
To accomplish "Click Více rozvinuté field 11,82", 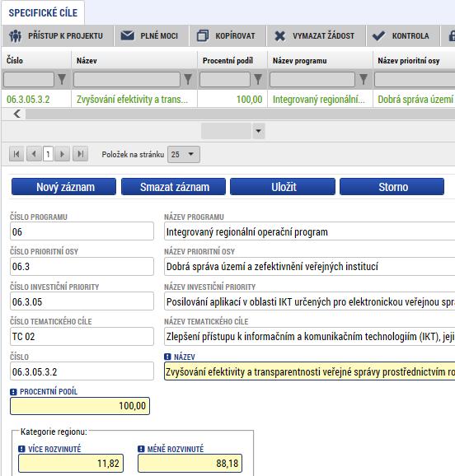I will coord(71,464).
